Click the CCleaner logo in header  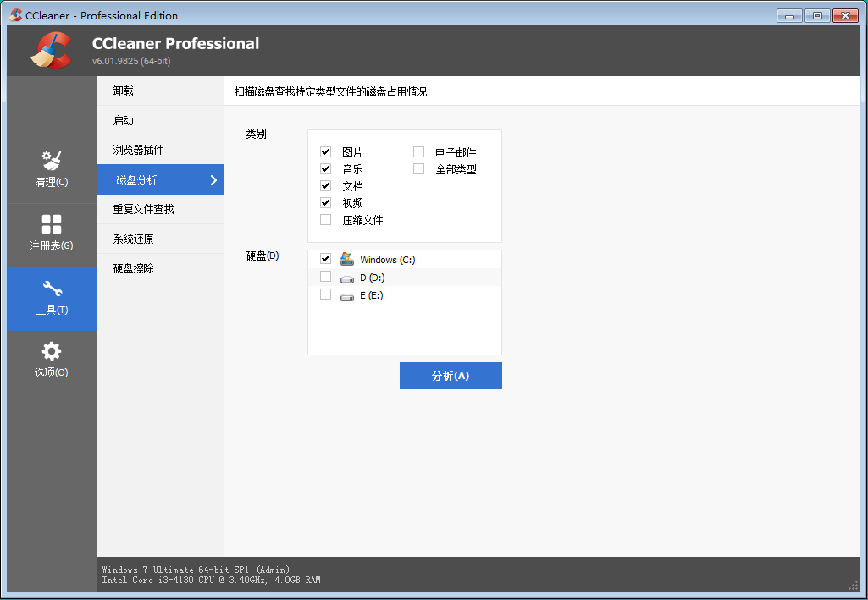[51, 51]
